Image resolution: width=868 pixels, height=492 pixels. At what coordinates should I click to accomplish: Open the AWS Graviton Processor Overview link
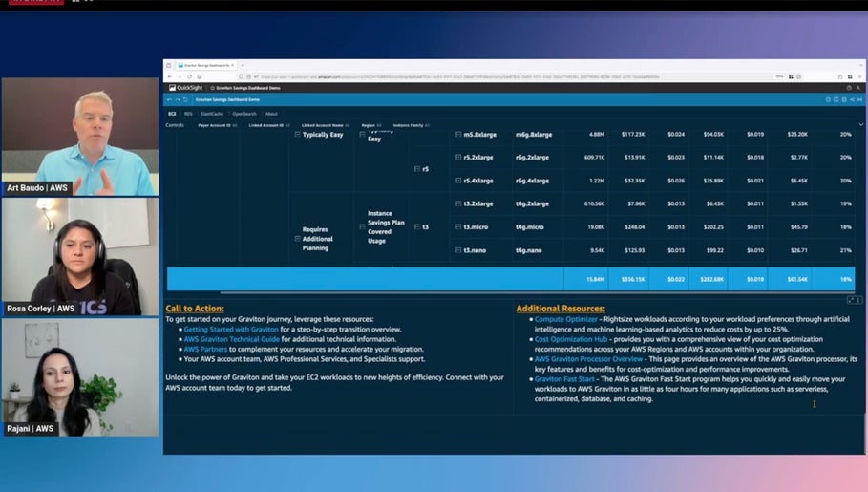coord(588,359)
